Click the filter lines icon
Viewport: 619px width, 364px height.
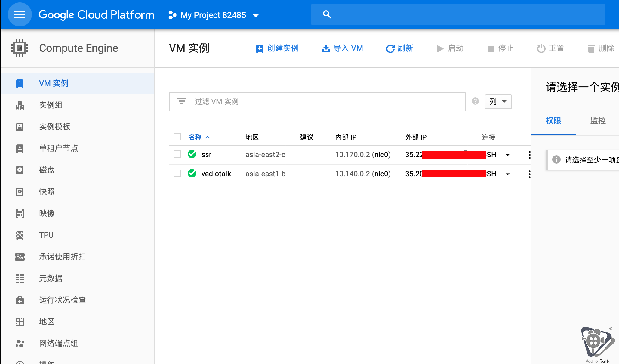coord(182,101)
